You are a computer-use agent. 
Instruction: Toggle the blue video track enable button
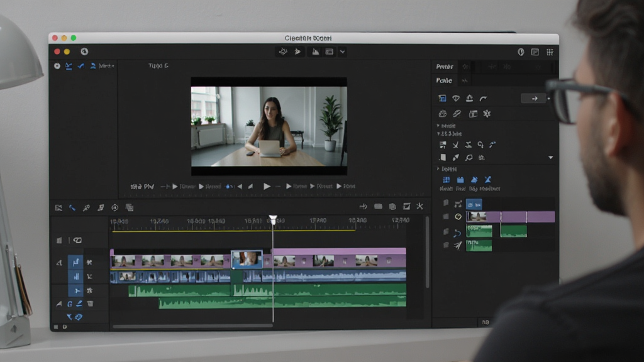click(x=76, y=262)
